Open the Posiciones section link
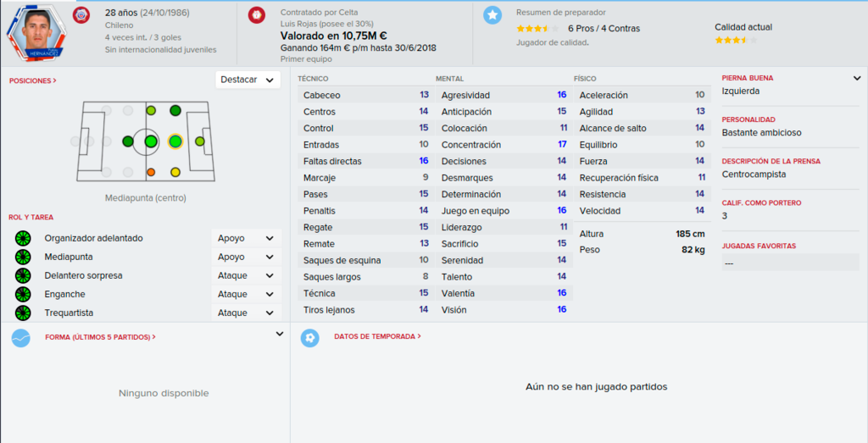Screen dimensions: 868x443 [33, 80]
